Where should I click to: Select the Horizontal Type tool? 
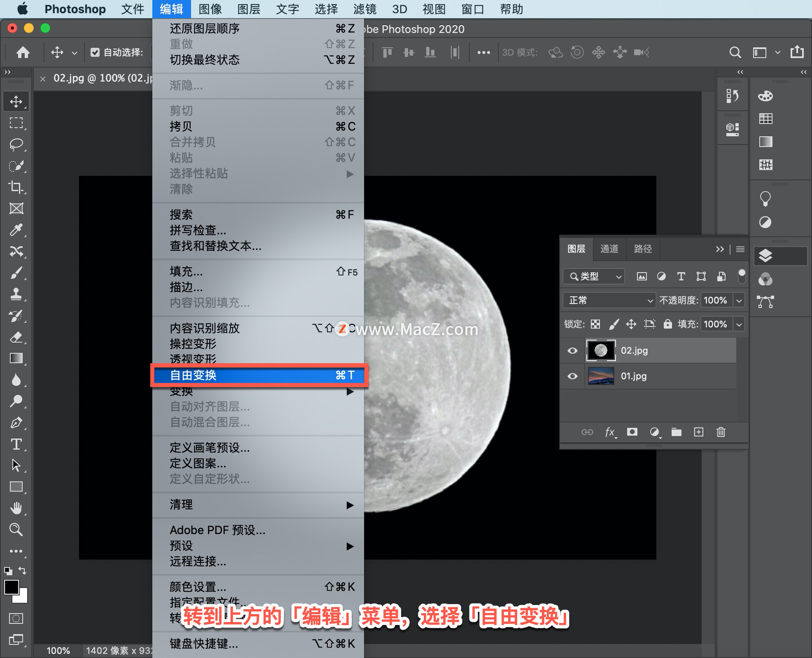(x=16, y=444)
